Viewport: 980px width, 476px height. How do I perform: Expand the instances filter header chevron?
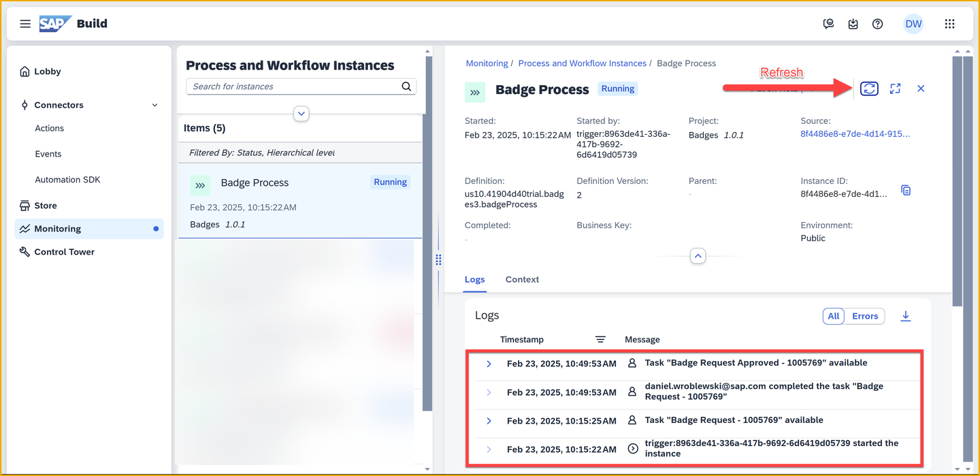(x=301, y=114)
